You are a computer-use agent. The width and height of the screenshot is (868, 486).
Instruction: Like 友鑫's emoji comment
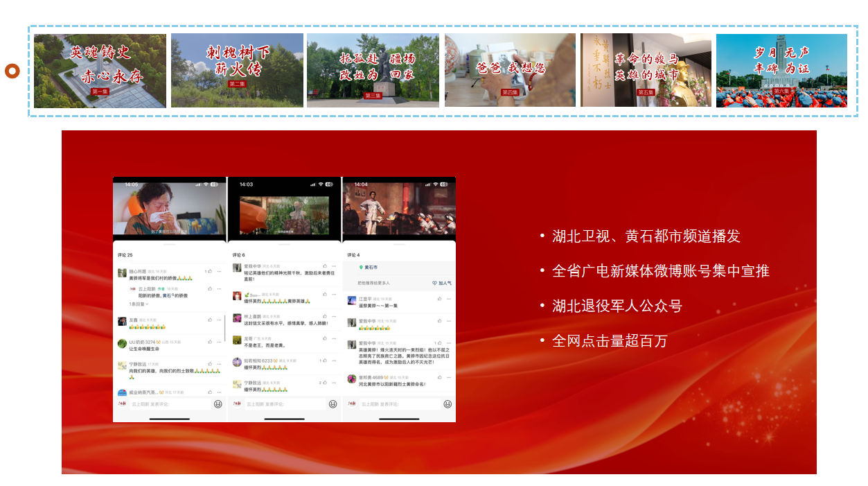[x=210, y=320]
